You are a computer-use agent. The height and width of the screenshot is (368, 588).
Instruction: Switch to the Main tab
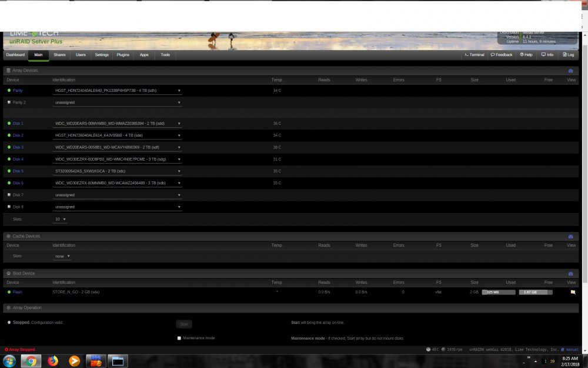[38, 55]
